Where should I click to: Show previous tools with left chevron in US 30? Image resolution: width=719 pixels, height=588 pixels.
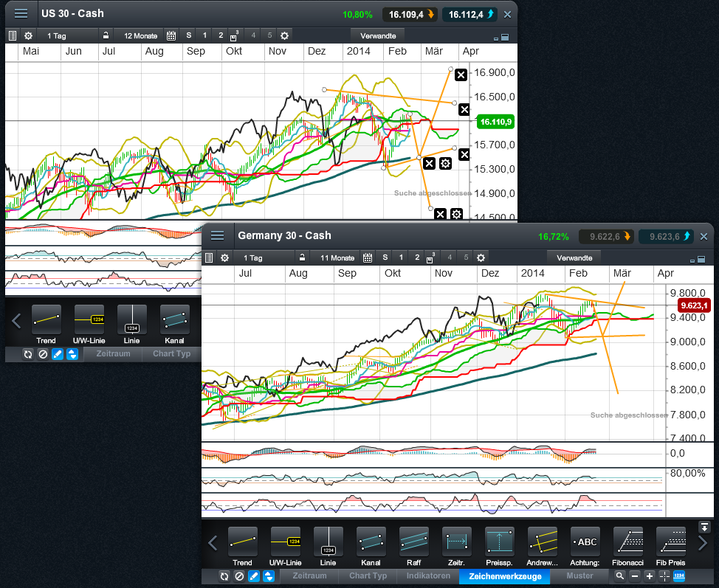point(16,321)
